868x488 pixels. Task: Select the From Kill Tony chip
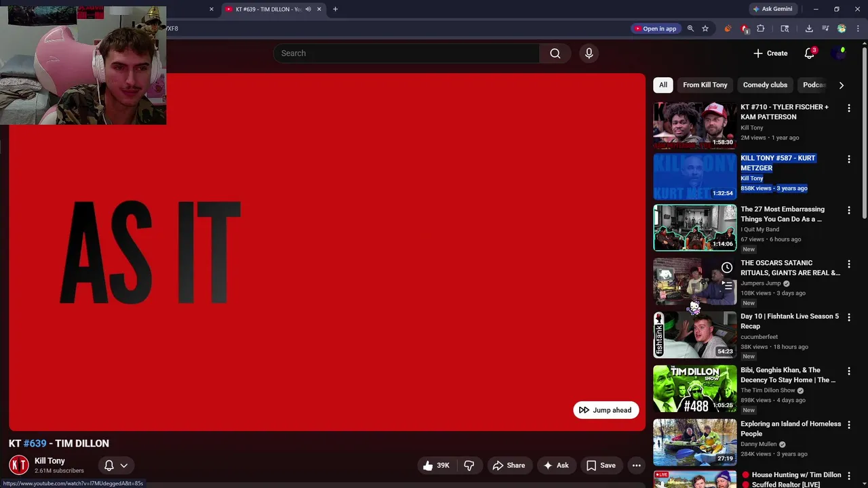[705, 85]
